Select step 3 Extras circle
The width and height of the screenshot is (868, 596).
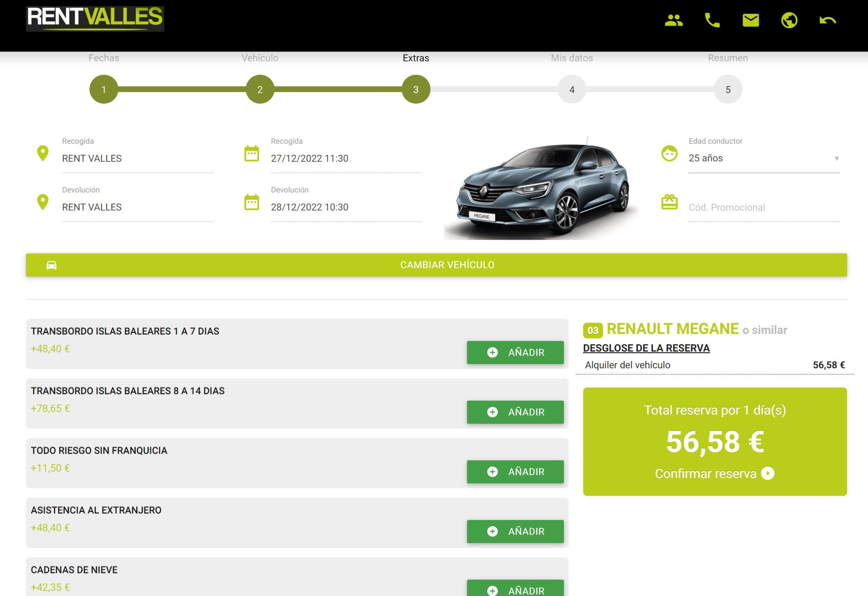pyautogui.click(x=416, y=89)
